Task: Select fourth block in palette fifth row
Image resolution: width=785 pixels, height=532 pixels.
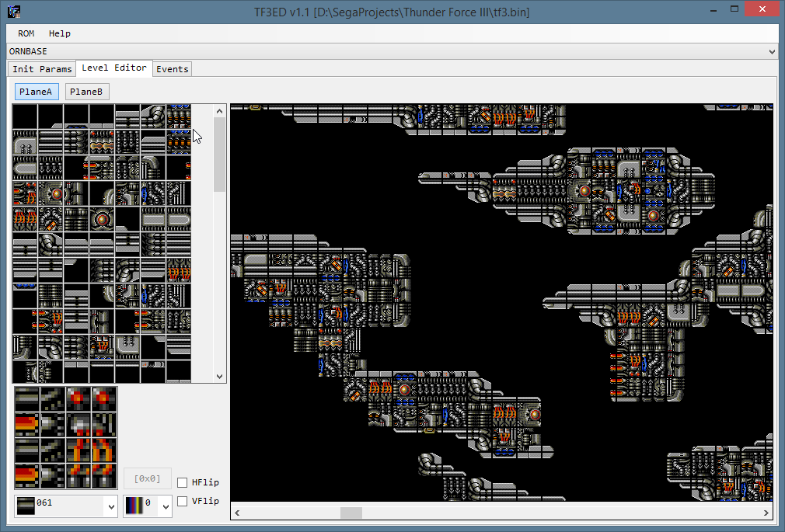Action: point(102,219)
